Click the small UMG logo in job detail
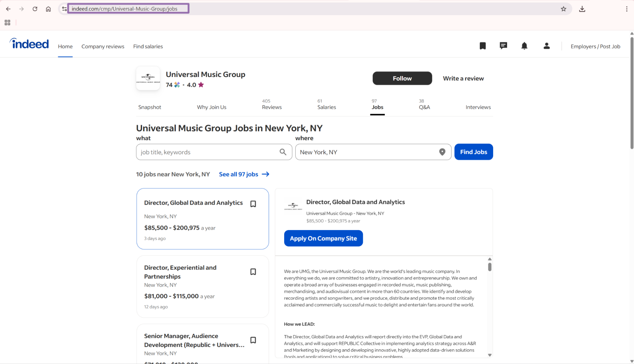 tap(293, 207)
